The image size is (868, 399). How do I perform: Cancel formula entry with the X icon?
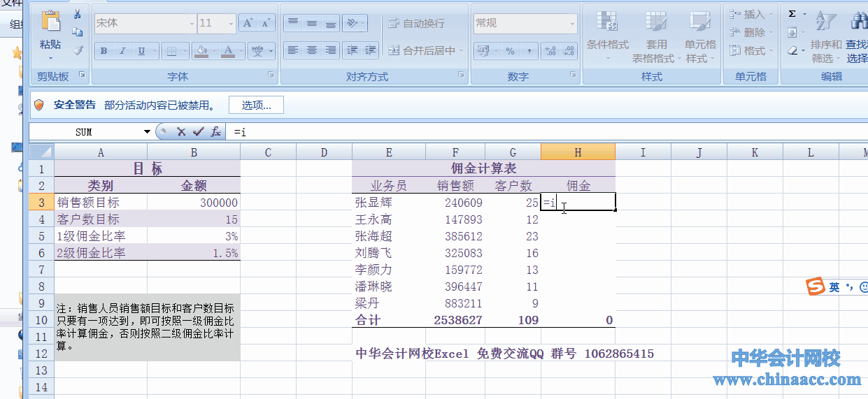pyautogui.click(x=181, y=131)
